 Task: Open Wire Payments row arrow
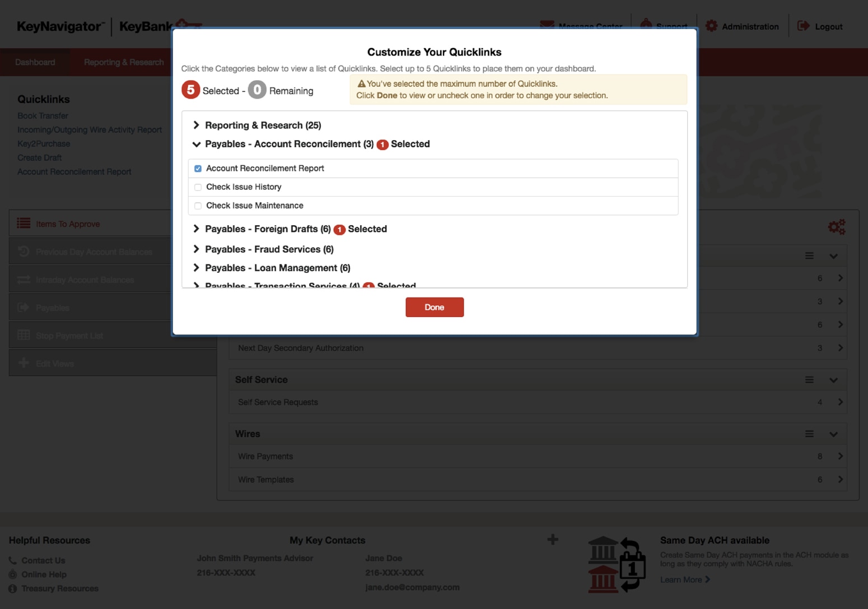pos(840,456)
